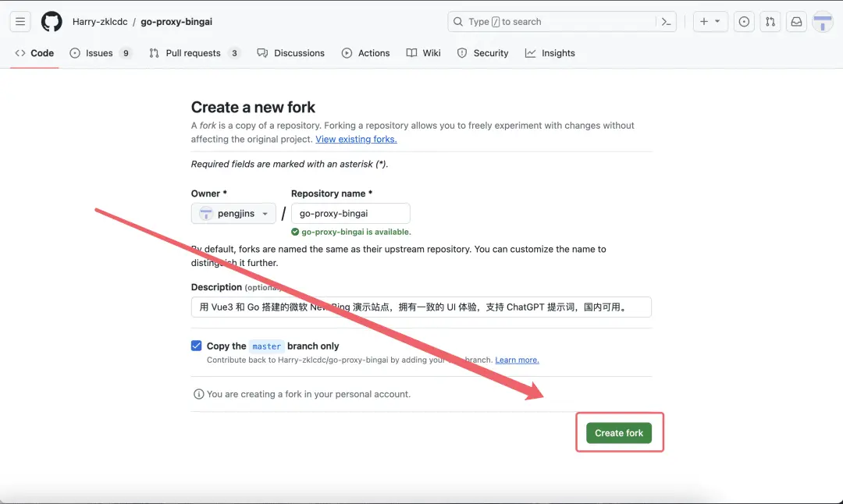Image resolution: width=843 pixels, height=504 pixels.
Task: Click the Repository name input field
Action: click(350, 214)
